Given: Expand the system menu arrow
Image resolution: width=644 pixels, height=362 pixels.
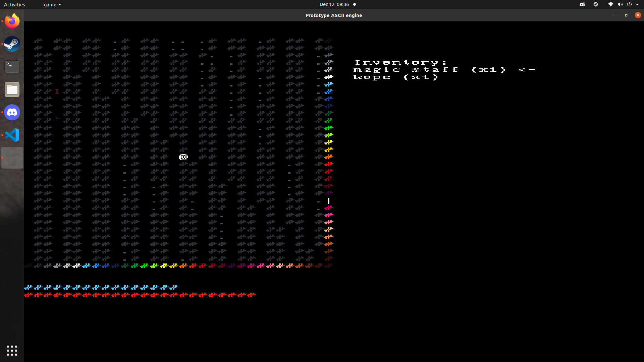Looking at the screenshot, I should tap(637, 5).
